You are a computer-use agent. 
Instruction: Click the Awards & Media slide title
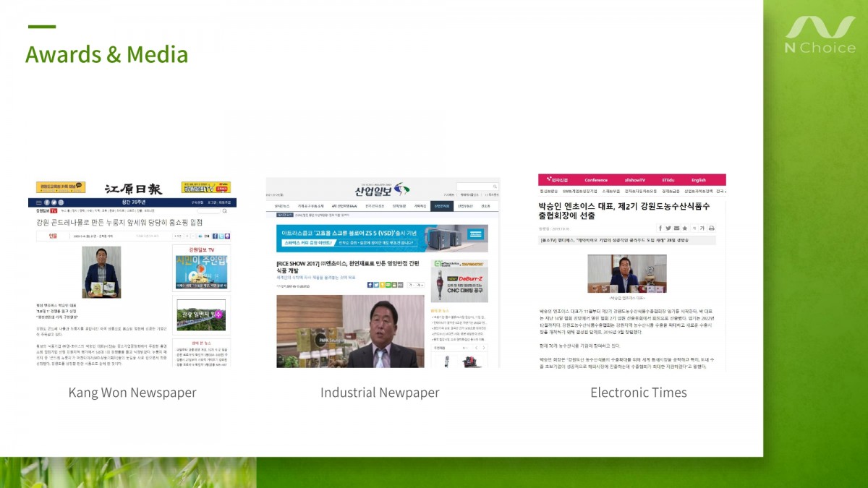point(107,55)
